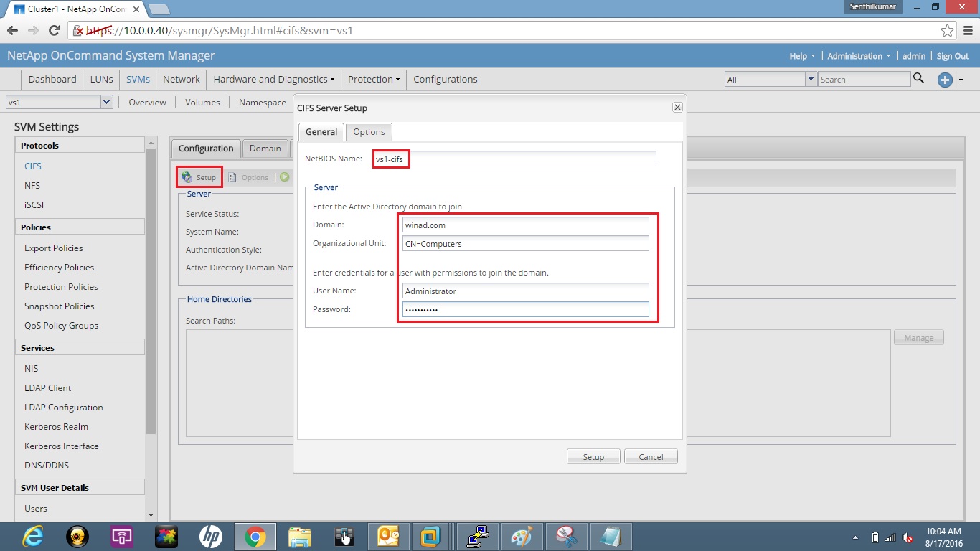Screen dimensions: 980x551
Task: Click the Password input field
Action: 524,309
